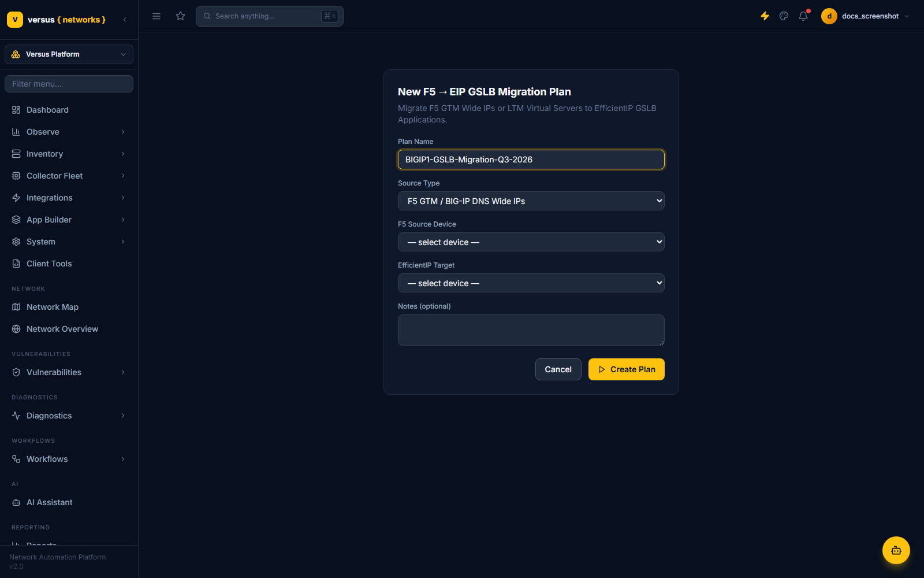
Task: Open the App Builder menu item
Action: click(x=69, y=220)
